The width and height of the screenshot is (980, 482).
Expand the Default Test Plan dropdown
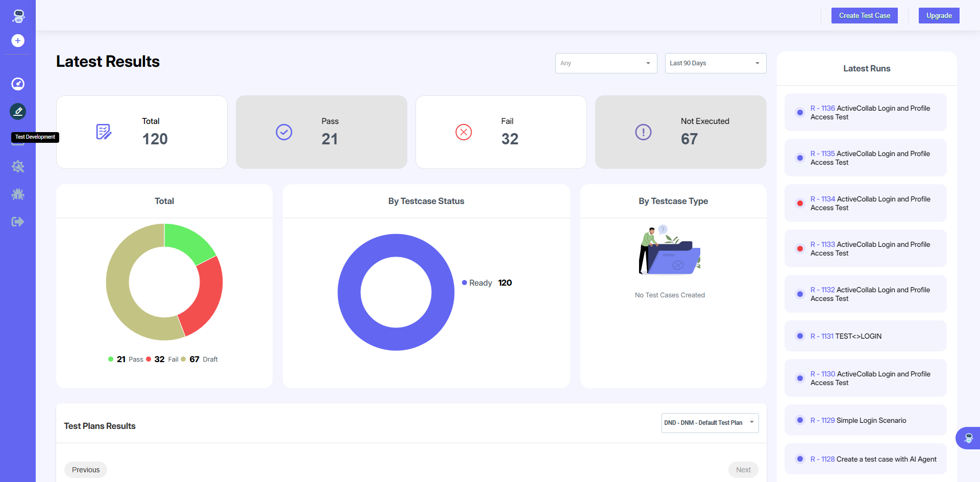(x=709, y=423)
